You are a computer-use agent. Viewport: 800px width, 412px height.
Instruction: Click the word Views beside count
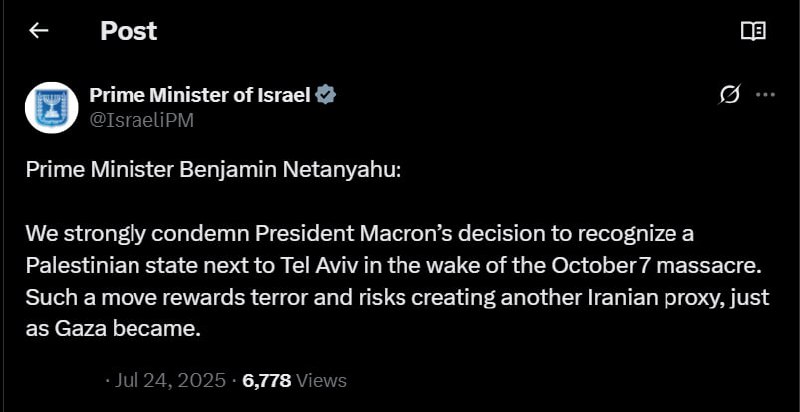coord(321,380)
